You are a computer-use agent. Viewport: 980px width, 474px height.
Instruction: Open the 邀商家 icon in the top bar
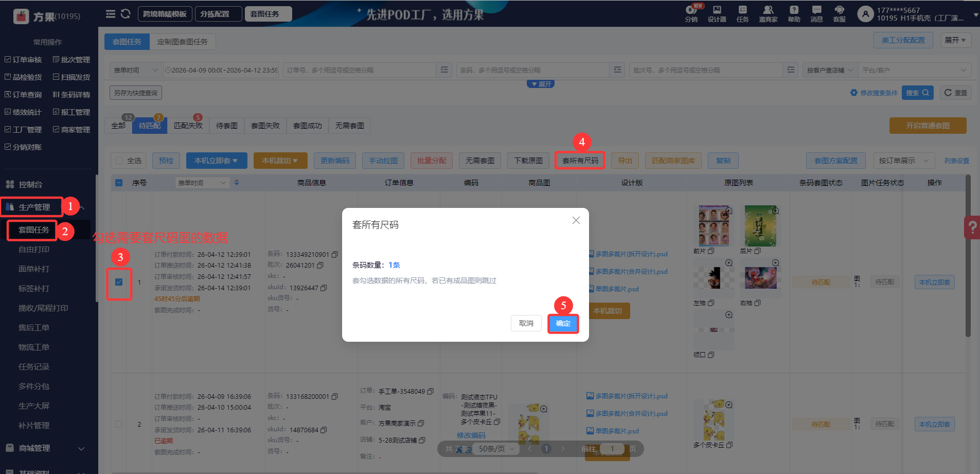pos(768,14)
